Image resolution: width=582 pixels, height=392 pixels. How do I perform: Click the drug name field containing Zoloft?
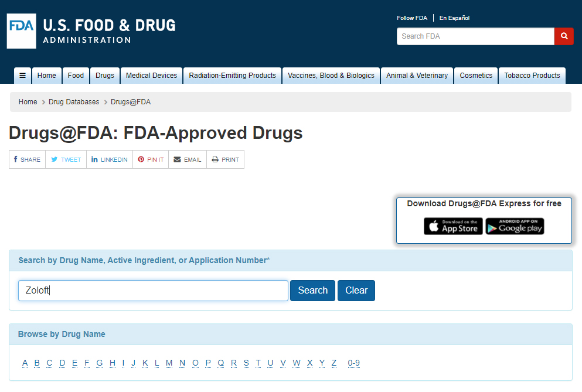coord(153,290)
